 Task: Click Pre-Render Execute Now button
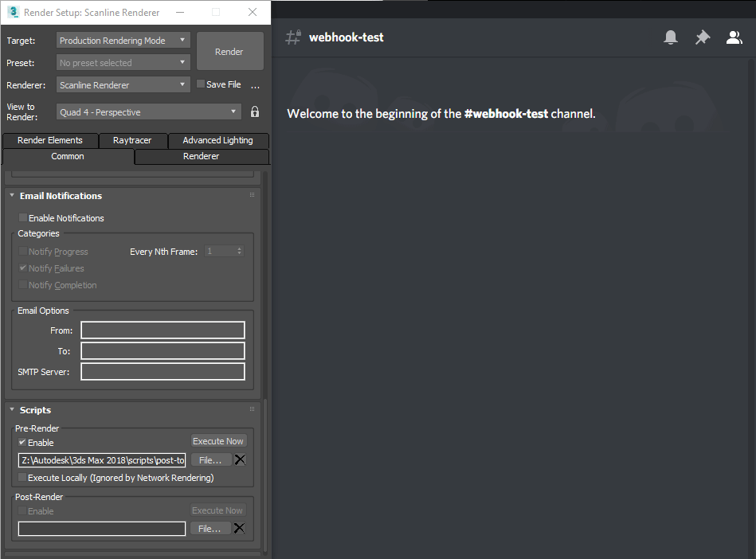[x=218, y=441]
